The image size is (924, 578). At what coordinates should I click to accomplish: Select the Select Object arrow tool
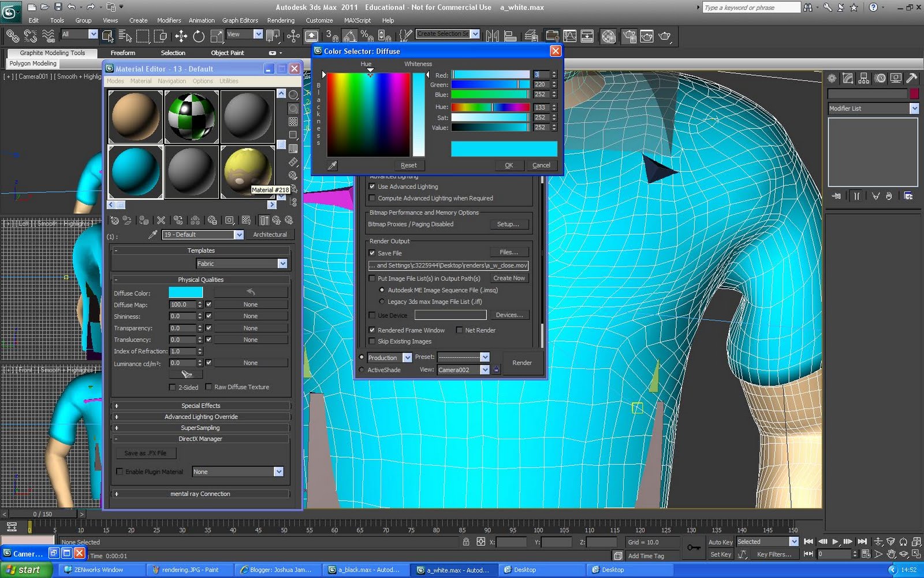pyautogui.click(x=108, y=36)
